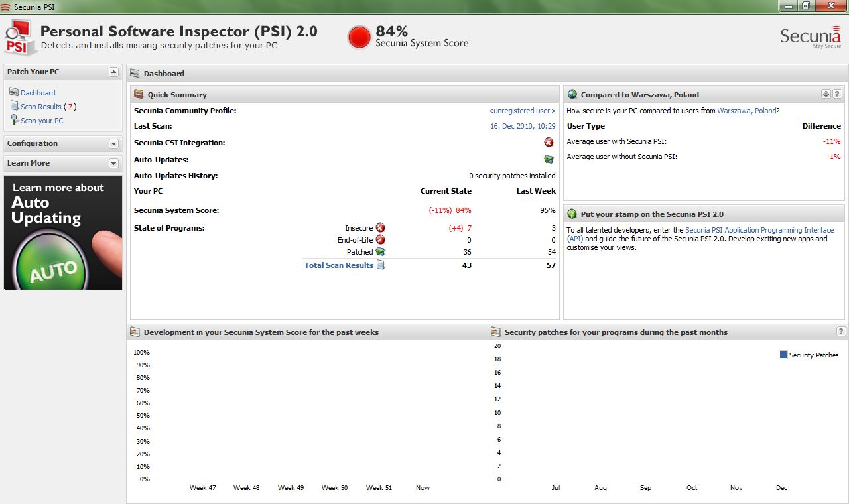Click the Week 51 axis label
Viewport: 849px width, 504px height.
point(379,487)
